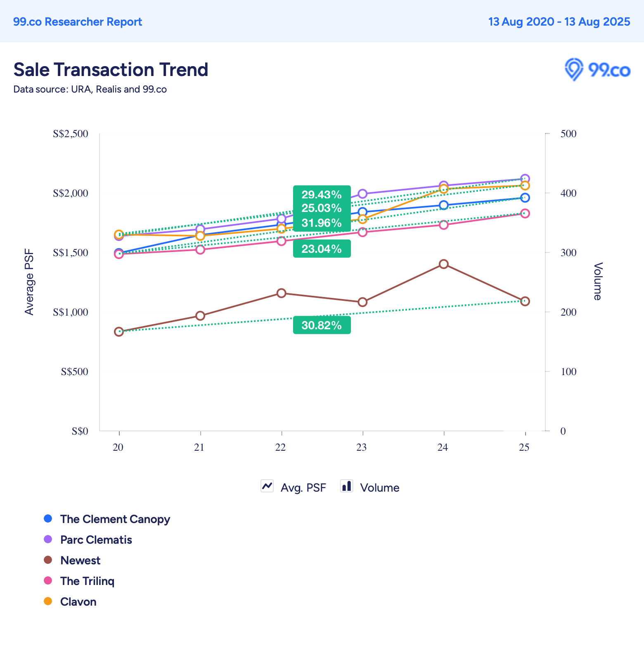Screen dimensions: 644x661
Task: Click the x-axis label 24
Action: point(443,447)
